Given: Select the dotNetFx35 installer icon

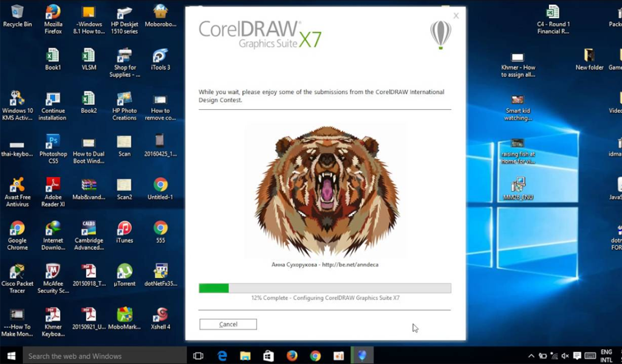Looking at the screenshot, I should click(x=160, y=275).
